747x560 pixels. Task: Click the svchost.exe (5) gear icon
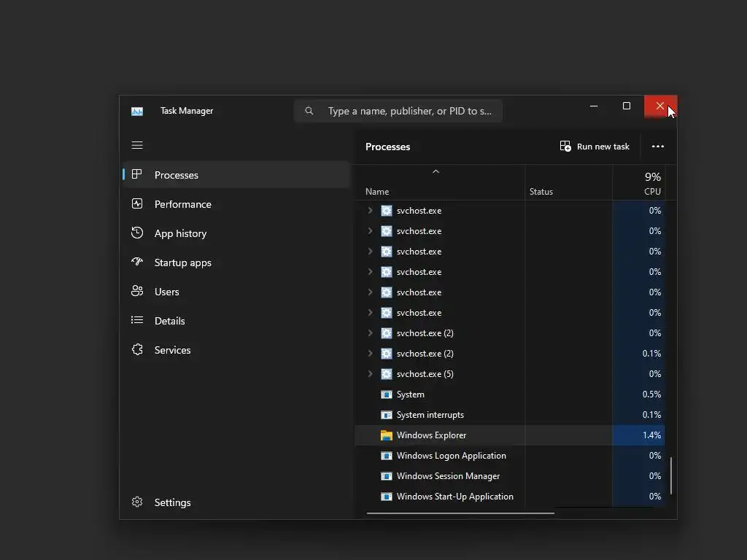[x=387, y=374]
